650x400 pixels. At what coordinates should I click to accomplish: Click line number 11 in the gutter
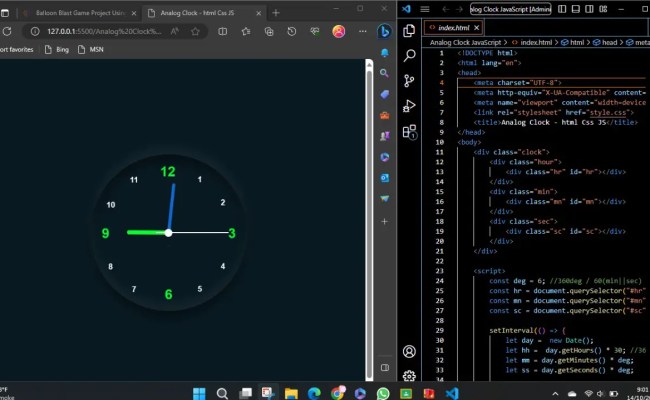click(x=439, y=152)
